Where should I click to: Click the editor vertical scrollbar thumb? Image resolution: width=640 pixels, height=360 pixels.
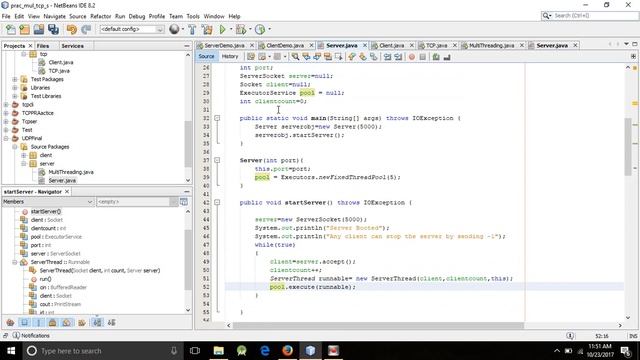point(628,147)
